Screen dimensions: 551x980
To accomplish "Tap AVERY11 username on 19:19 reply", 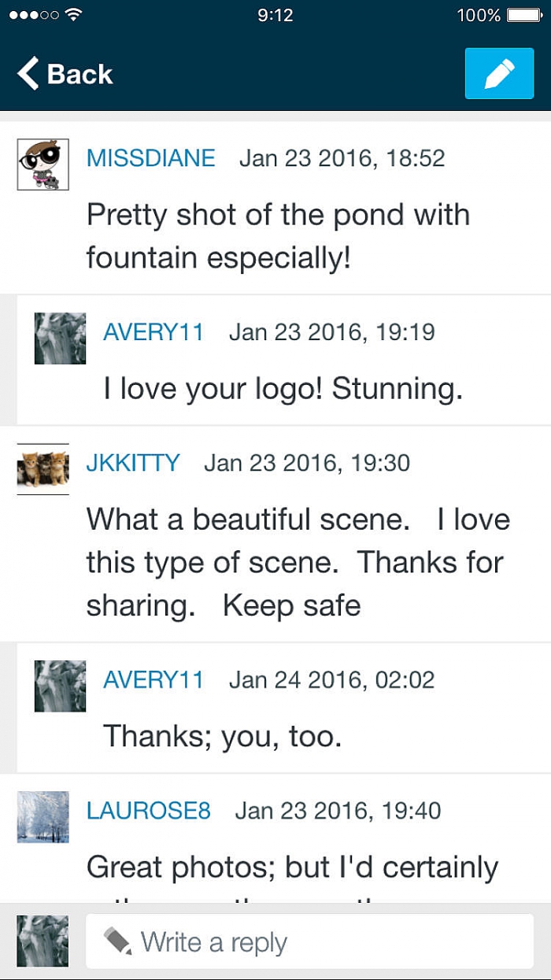I will pyautogui.click(x=153, y=332).
